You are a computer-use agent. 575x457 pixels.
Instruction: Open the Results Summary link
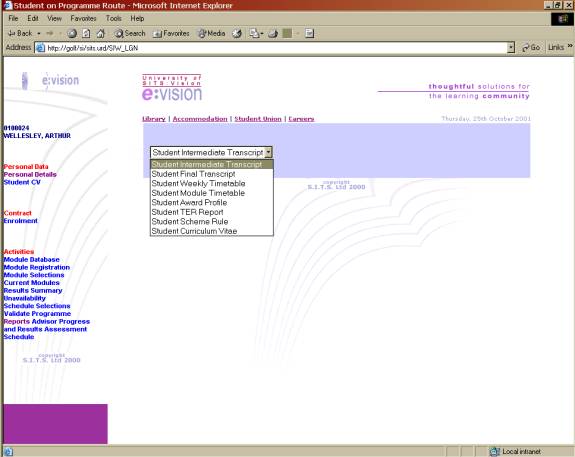pyautogui.click(x=33, y=290)
